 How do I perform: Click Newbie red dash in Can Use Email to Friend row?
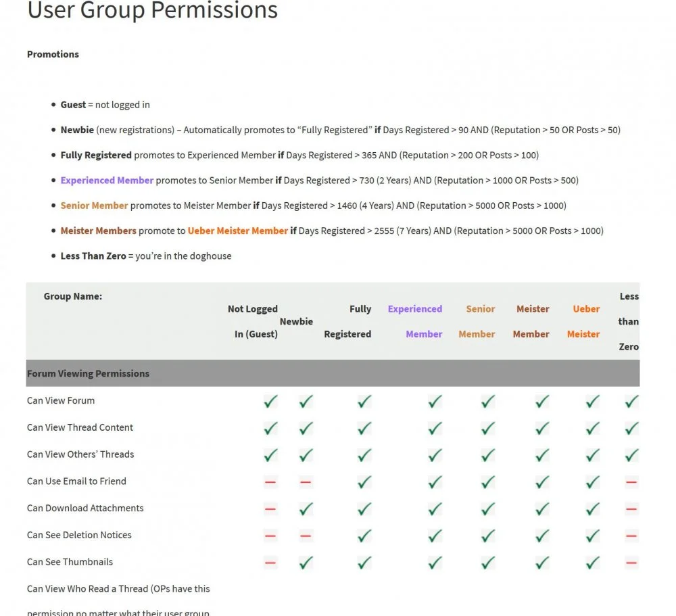pyautogui.click(x=306, y=482)
